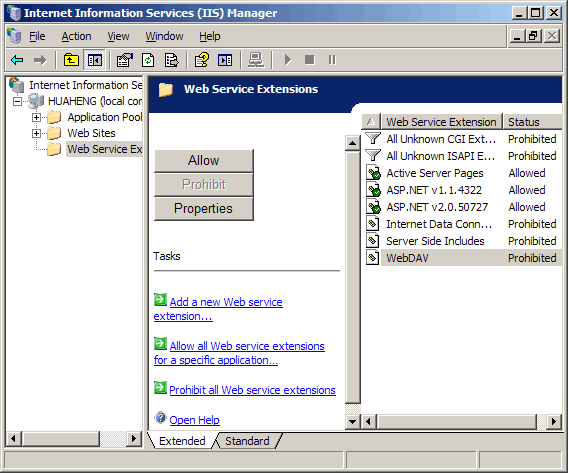This screenshot has width=568, height=473.
Task: Click the task pane scroll down arrow
Action: (x=352, y=422)
